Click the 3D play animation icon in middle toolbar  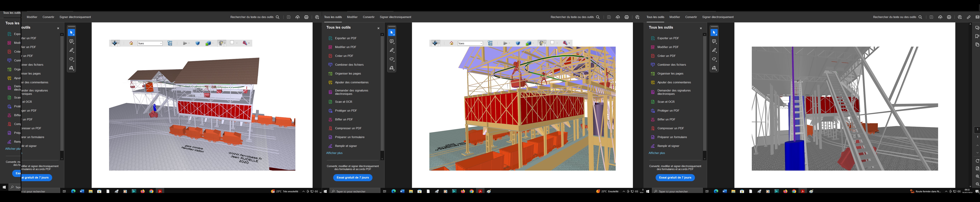click(505, 43)
